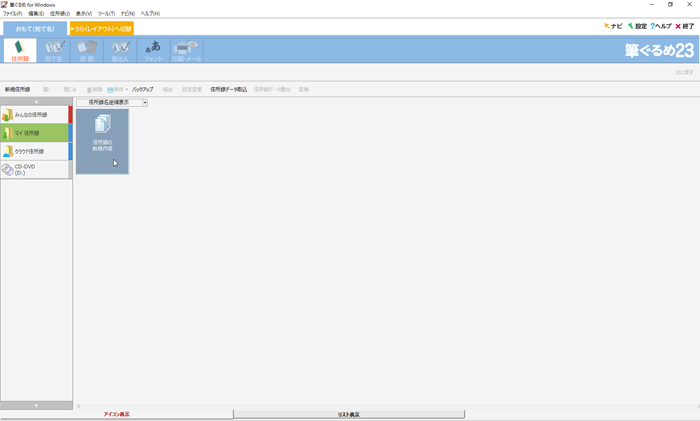Click the 保存 save disk icon
Image resolution: width=700 pixels, height=421 pixels.
[x=110, y=90]
